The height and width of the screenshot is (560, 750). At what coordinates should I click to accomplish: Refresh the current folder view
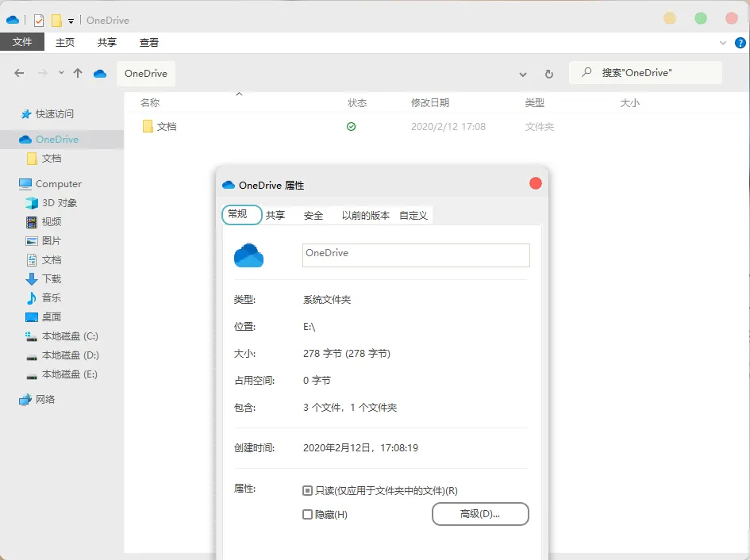pyautogui.click(x=549, y=74)
